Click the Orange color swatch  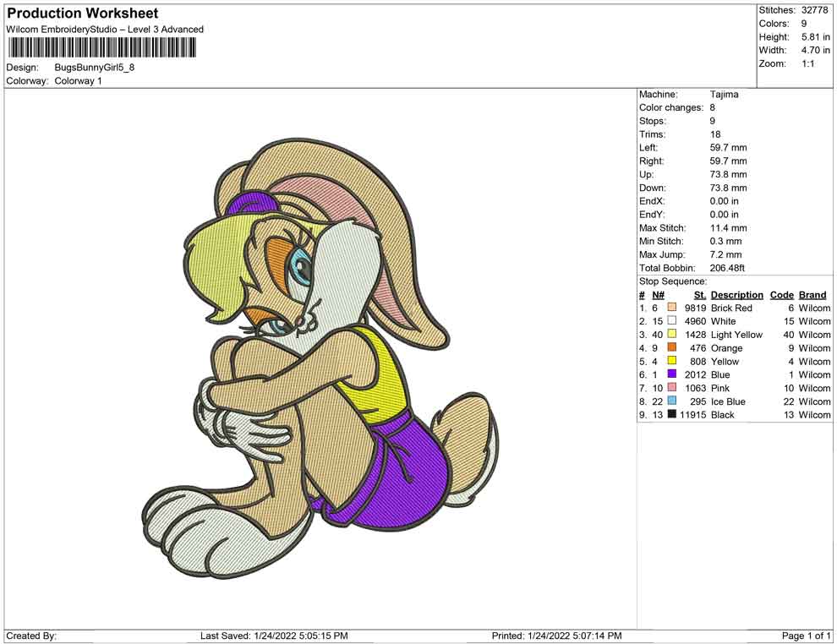672,347
